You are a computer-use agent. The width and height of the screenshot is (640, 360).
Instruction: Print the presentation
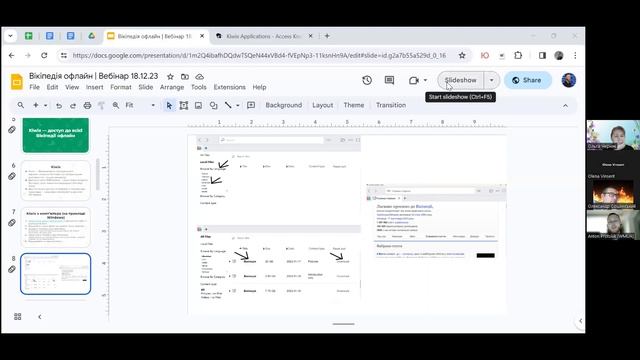pyautogui.click(x=87, y=105)
